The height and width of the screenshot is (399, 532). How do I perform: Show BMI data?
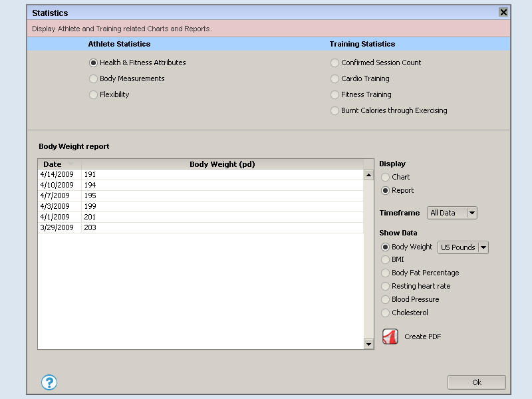click(x=386, y=259)
